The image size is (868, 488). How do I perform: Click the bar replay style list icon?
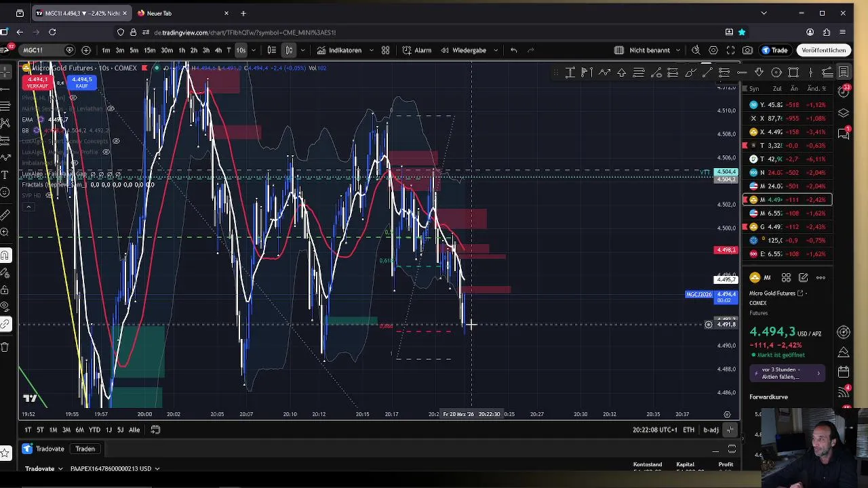pos(271,50)
